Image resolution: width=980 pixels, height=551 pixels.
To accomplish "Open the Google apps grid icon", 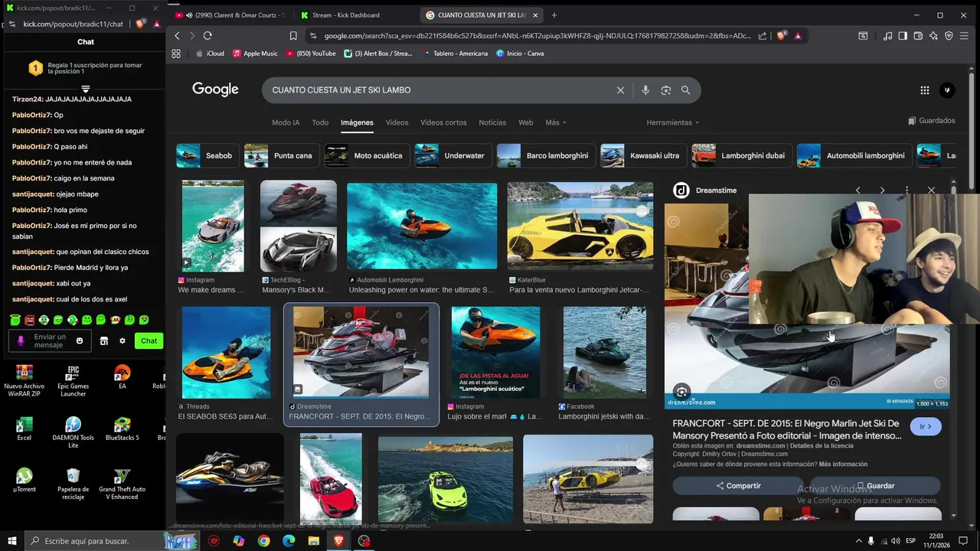I will pyautogui.click(x=925, y=90).
